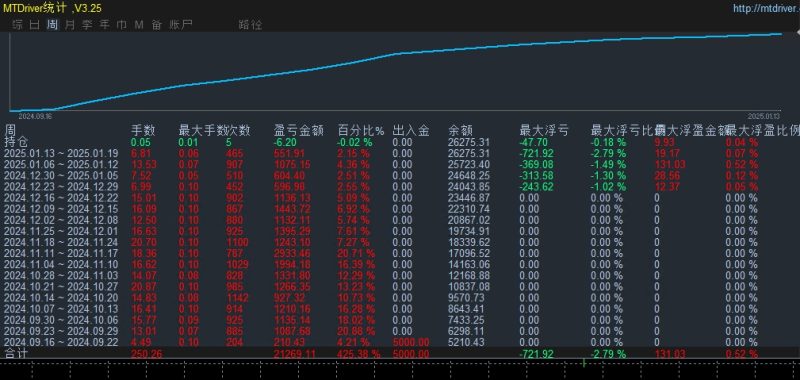
Task: Click the 次数 column header
Action: 238,131
